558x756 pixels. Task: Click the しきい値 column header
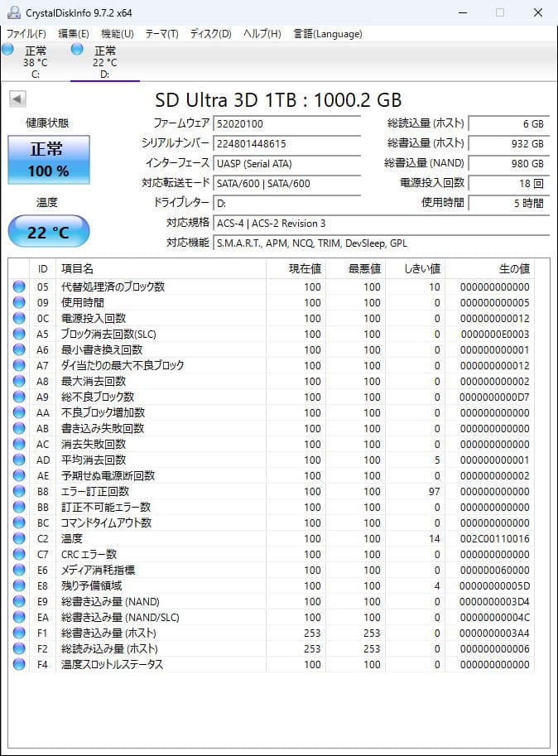tap(416, 268)
